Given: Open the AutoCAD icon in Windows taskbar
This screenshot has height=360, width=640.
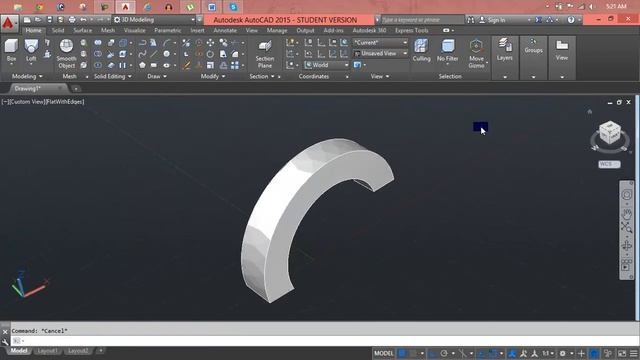Looking at the screenshot, I should (126, 7).
